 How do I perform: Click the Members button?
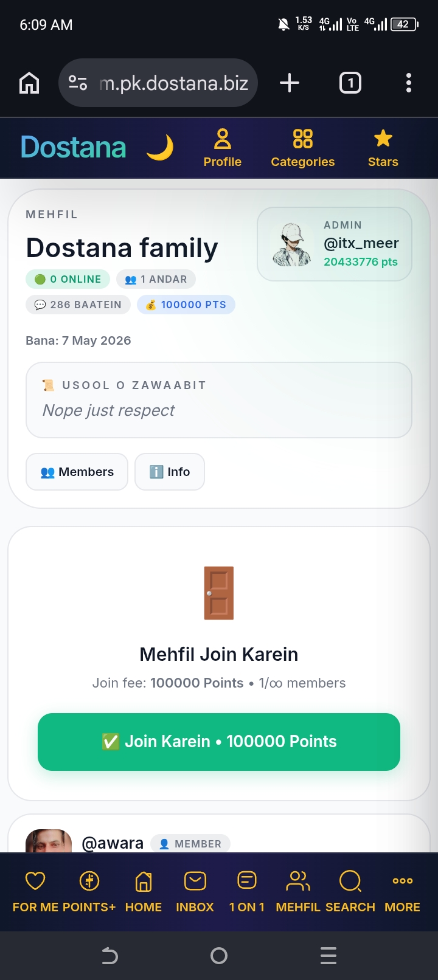[77, 472]
